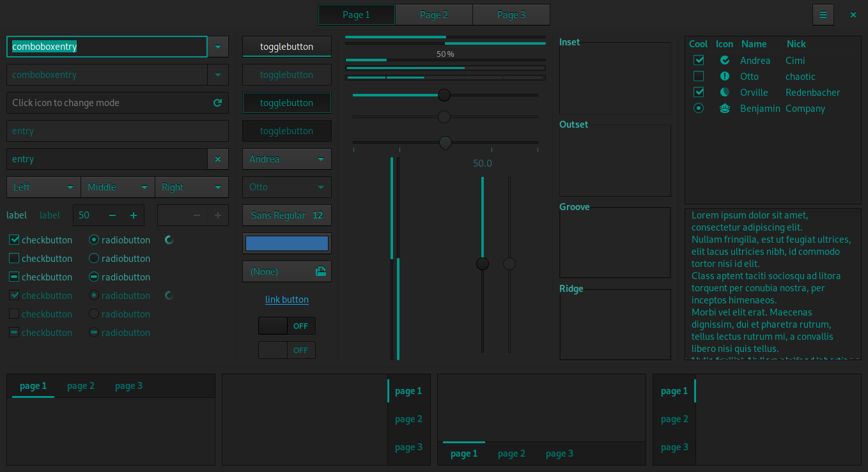The image size is (868, 472).
Task: Select Cool radio in Benjamin row
Action: [699, 109]
